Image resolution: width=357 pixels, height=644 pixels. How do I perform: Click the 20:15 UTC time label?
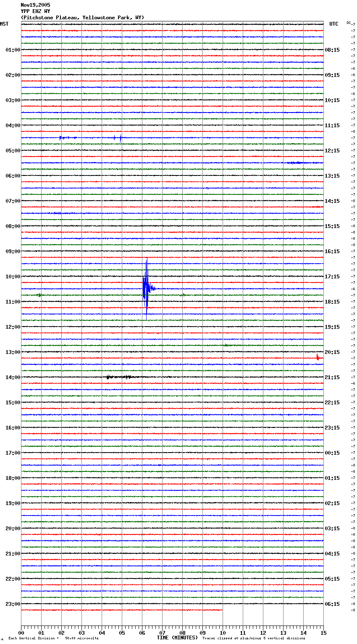pos(332,352)
